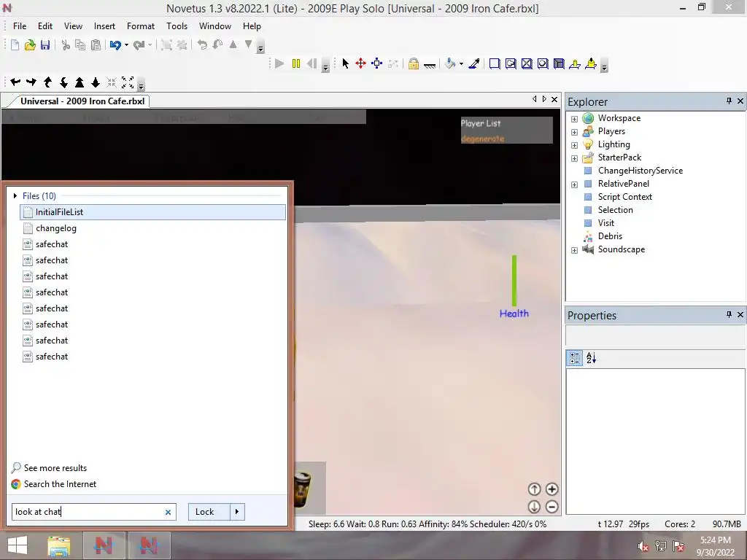Open the Edit menu
Image resolution: width=747 pixels, height=560 pixels.
coord(45,26)
